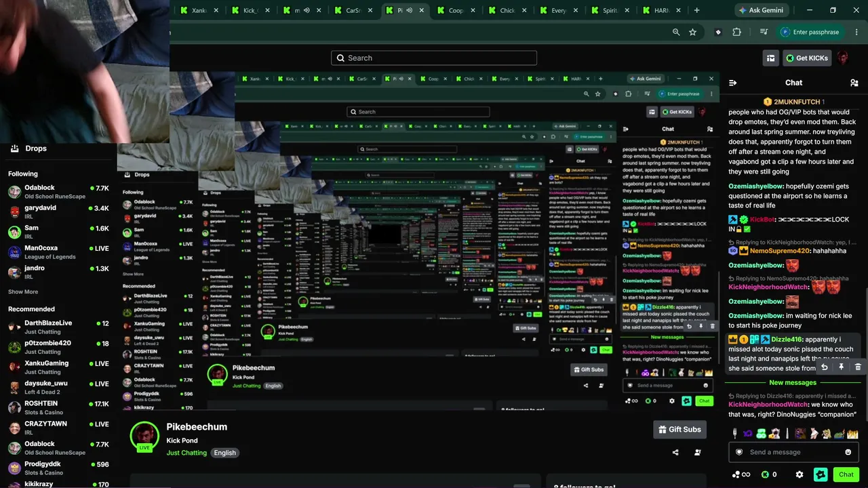This screenshot has height=488, width=868.
Task: Click the zoom magnifier icon in the address bar
Action: (x=676, y=32)
